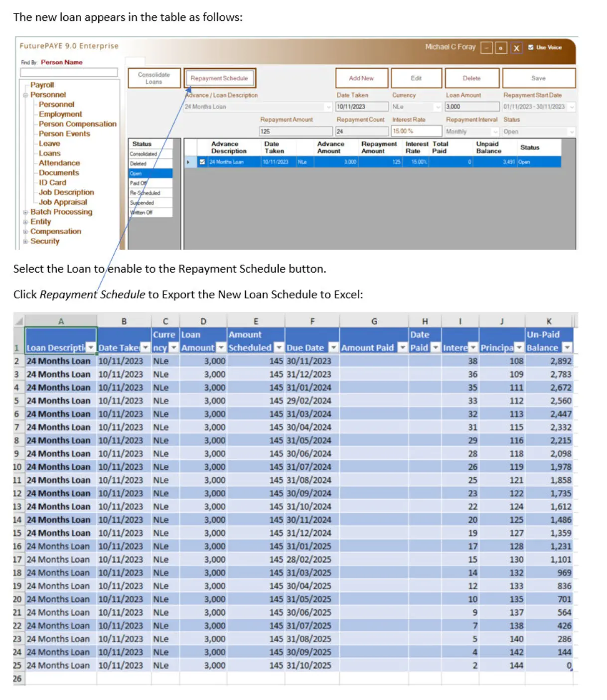The image size is (607, 700).
Task: Open the Advance / Loan Description dropdown
Action: point(328,107)
